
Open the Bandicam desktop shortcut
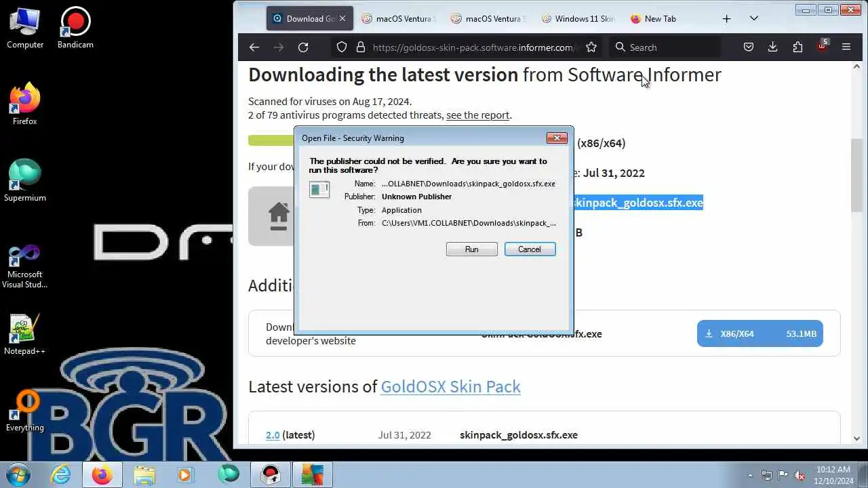click(75, 28)
